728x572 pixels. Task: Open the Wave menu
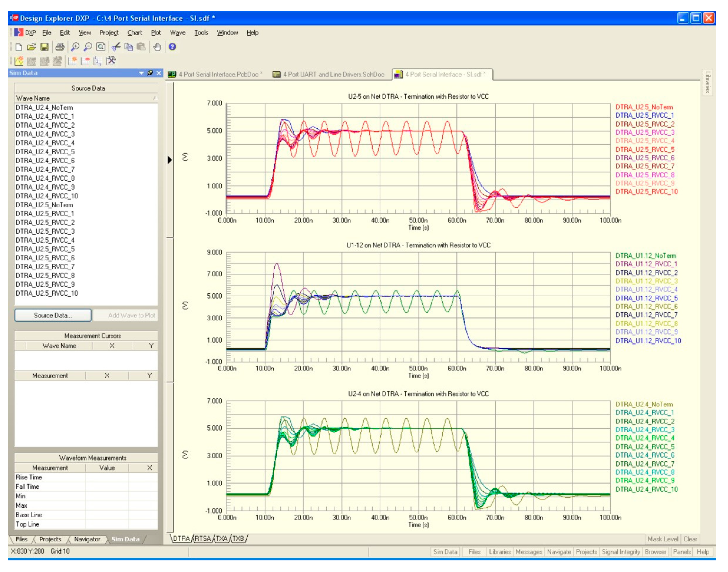tap(178, 33)
